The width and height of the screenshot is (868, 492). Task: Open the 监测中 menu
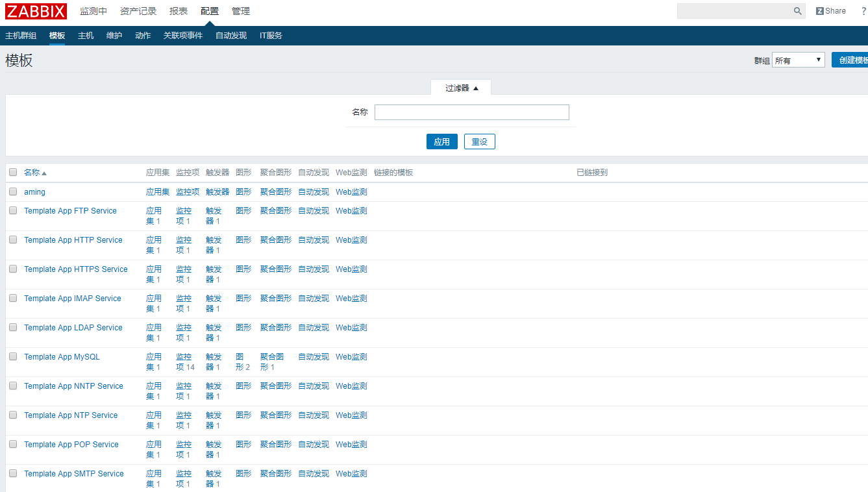tap(93, 11)
